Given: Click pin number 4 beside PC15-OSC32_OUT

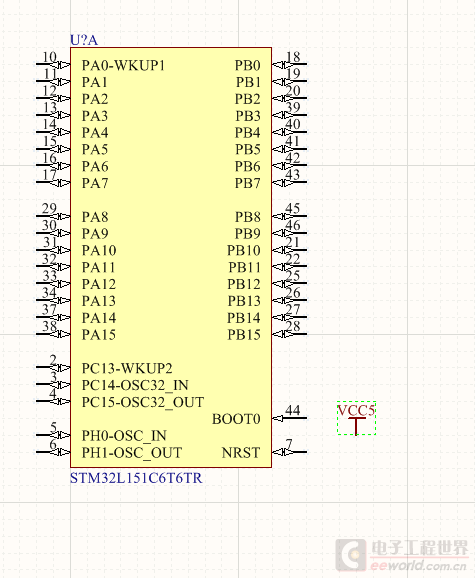Looking at the screenshot, I should (x=53, y=394).
